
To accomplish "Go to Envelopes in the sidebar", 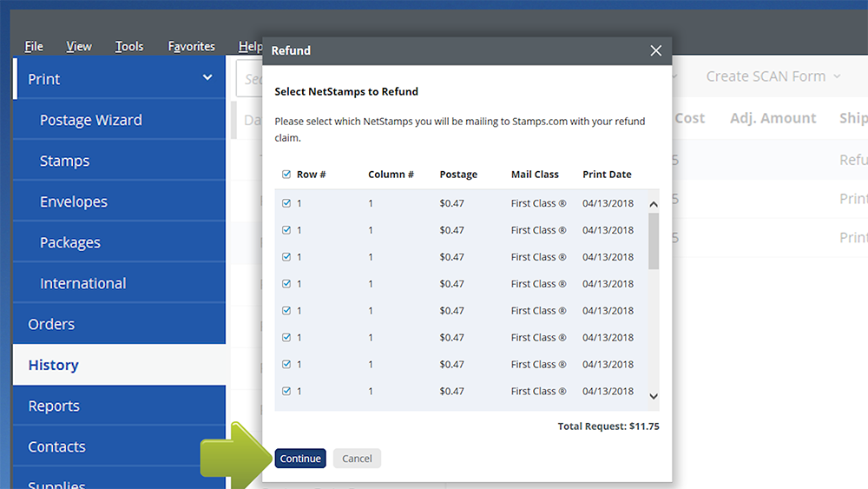I will click(x=74, y=202).
